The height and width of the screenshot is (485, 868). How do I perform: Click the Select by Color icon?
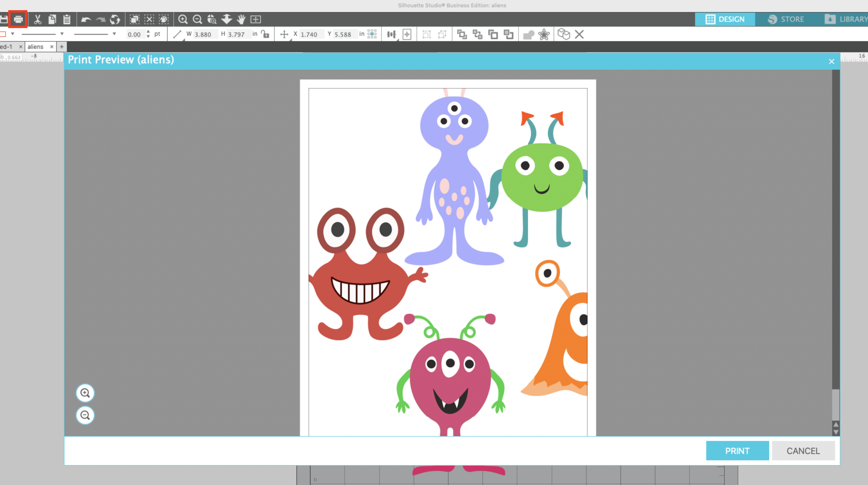[164, 19]
